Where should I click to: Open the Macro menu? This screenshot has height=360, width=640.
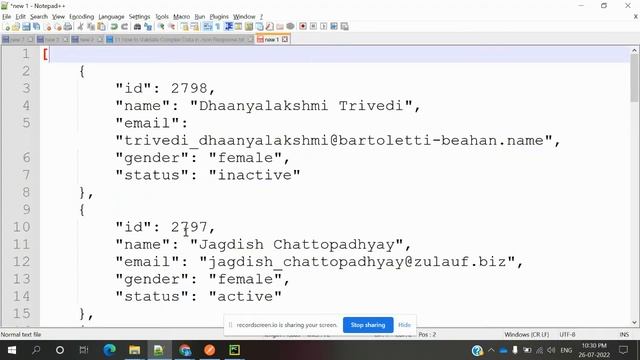click(181, 17)
